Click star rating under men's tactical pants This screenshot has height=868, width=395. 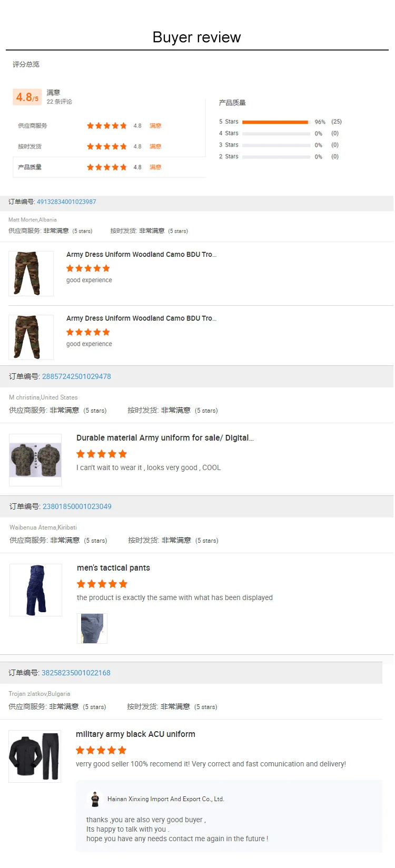click(102, 584)
